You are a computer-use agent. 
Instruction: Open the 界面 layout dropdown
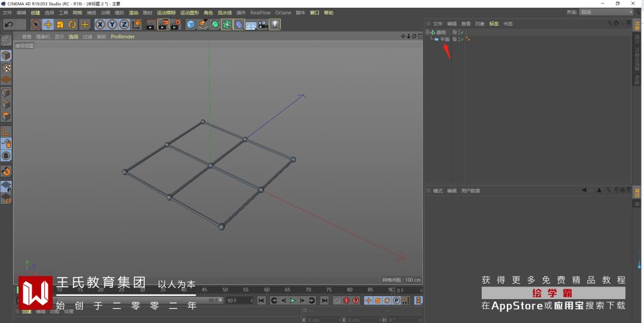pos(606,12)
